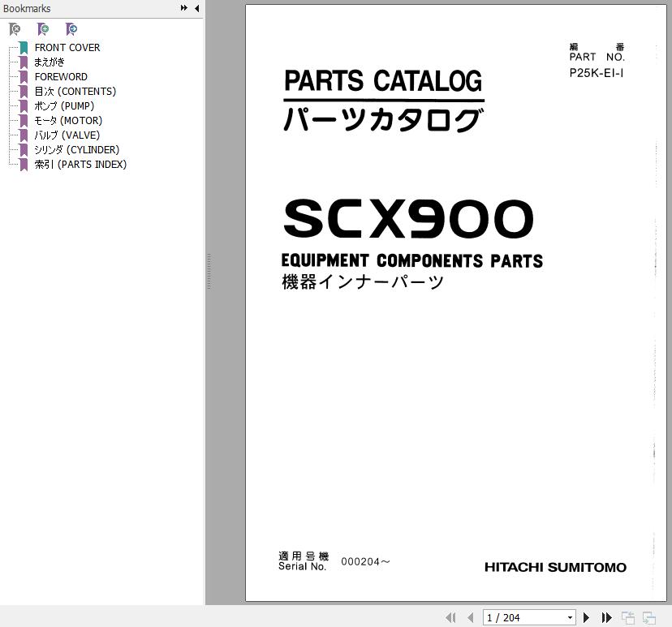Jump to シリンダ (CYLINDER) bookmark
Screen dimensions: 672x627
77,149
